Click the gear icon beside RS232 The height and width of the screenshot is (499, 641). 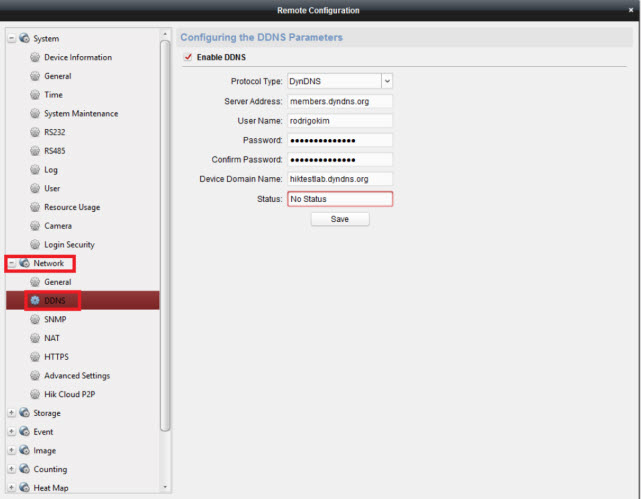[x=35, y=133]
